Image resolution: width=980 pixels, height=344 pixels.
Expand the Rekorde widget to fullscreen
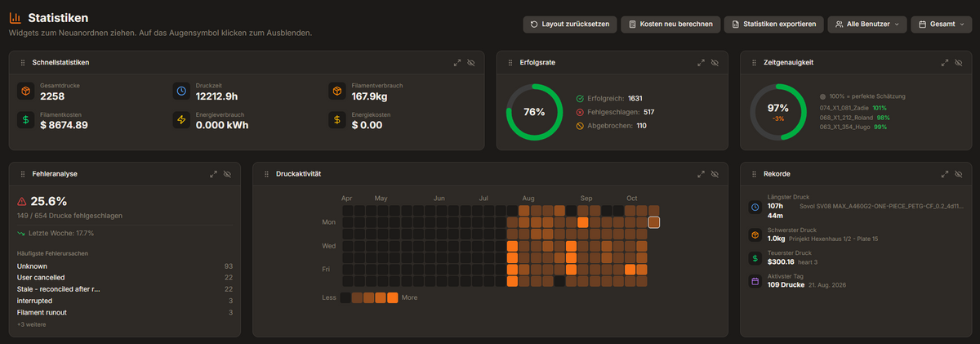[x=945, y=174]
